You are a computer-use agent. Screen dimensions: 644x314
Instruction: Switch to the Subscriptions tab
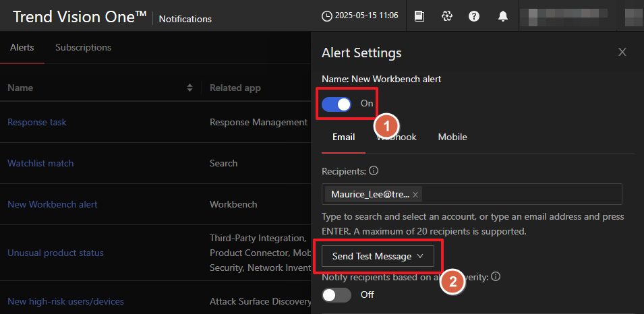(83, 48)
